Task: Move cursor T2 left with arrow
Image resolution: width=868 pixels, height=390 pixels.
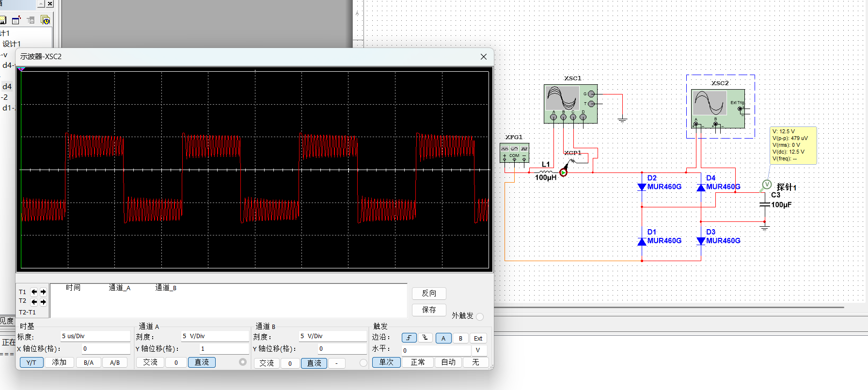Action: [x=34, y=302]
